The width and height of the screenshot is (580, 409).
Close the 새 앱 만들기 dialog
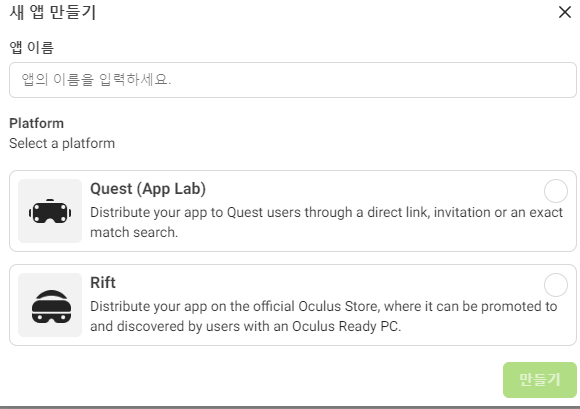[x=564, y=12]
